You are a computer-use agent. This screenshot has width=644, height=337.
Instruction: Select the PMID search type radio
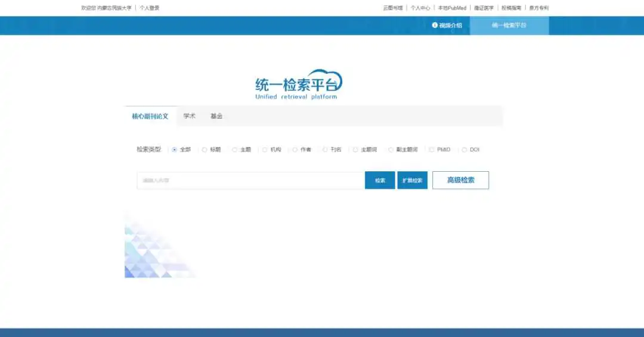click(x=431, y=150)
